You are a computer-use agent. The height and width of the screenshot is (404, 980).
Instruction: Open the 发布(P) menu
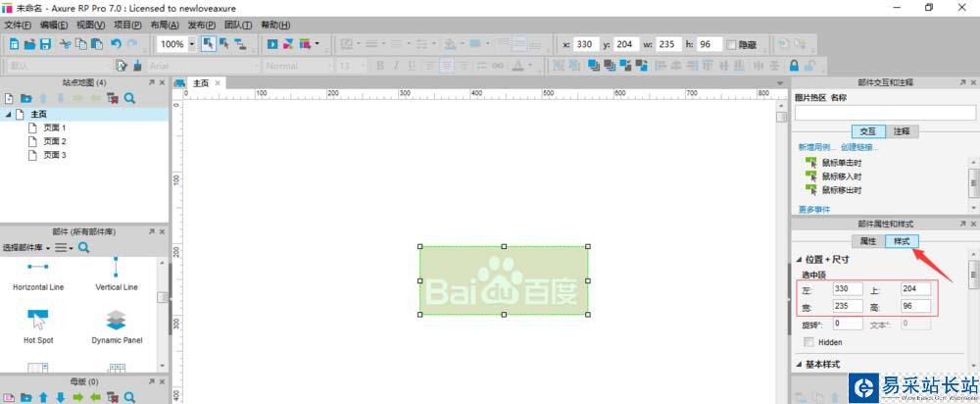[201, 25]
